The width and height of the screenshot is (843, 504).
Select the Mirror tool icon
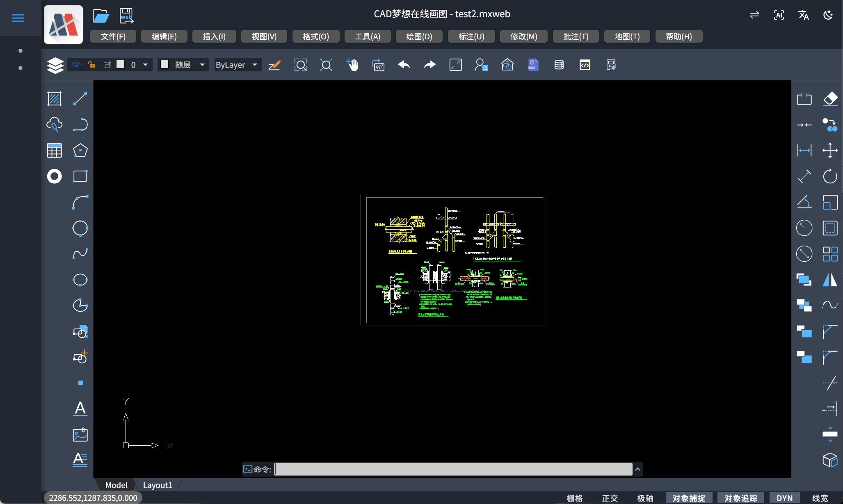pyautogui.click(x=830, y=280)
